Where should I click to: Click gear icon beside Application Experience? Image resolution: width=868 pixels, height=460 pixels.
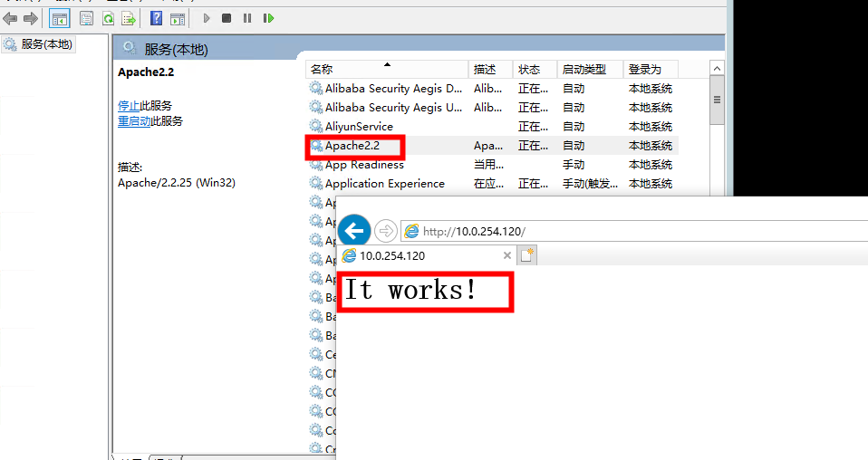click(x=316, y=183)
